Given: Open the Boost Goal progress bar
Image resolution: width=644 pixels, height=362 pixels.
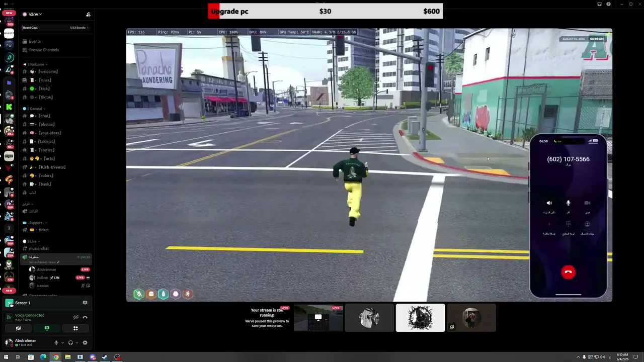Looking at the screenshot, I should pyautogui.click(x=55, y=28).
